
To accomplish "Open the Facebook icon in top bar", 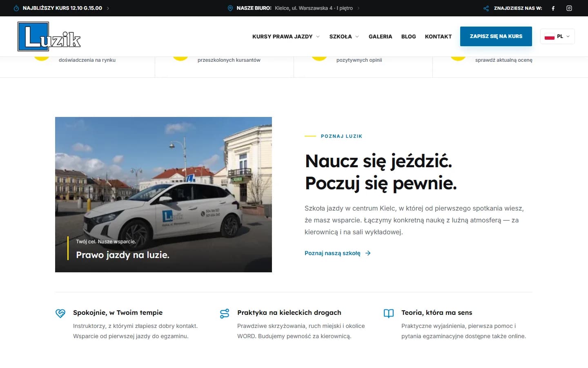I will (x=553, y=8).
